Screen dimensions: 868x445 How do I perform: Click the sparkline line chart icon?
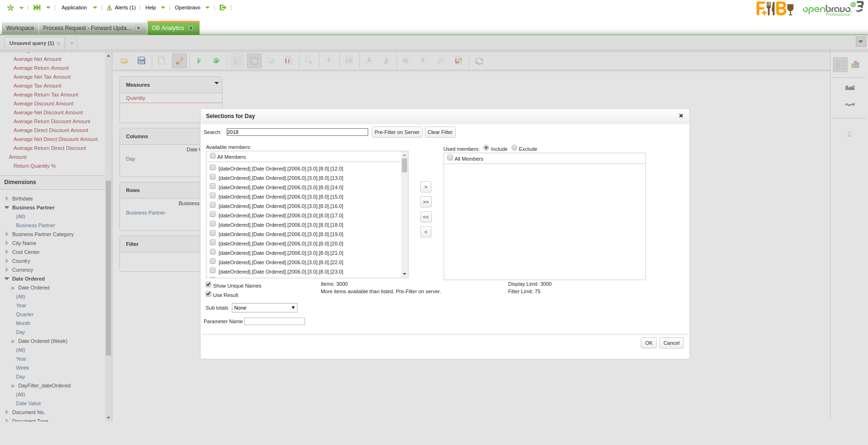tap(850, 104)
